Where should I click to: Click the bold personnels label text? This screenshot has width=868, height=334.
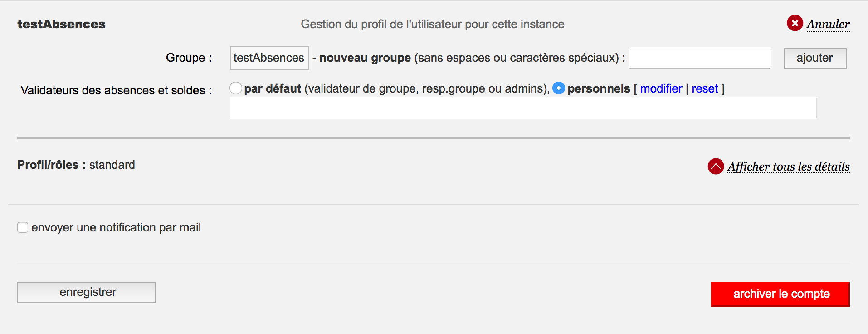(x=599, y=88)
